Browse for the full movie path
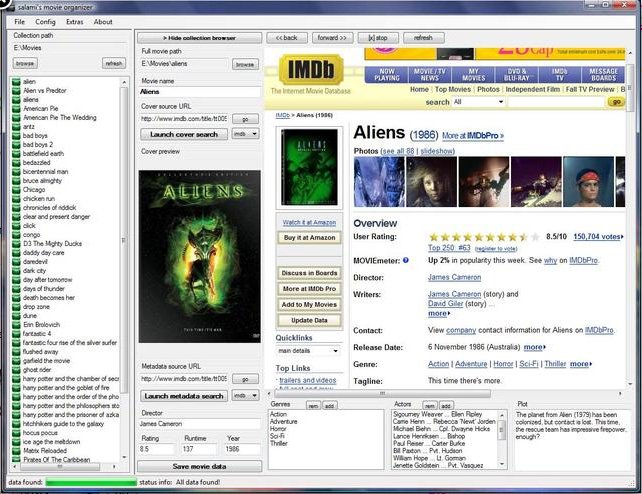The width and height of the screenshot is (642, 494). pyautogui.click(x=245, y=64)
